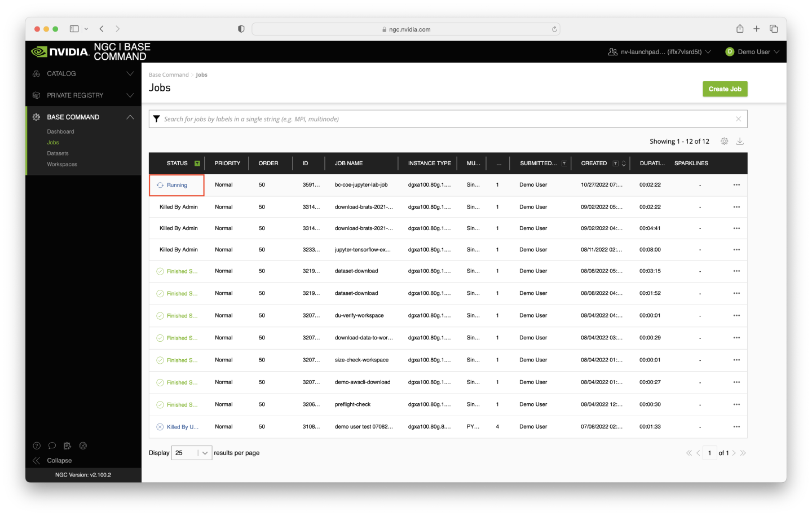Click the Base Command gear icon

coord(37,117)
